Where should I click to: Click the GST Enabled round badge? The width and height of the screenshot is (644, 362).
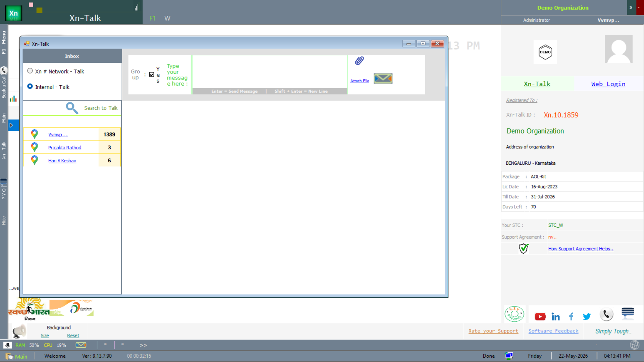(514, 314)
